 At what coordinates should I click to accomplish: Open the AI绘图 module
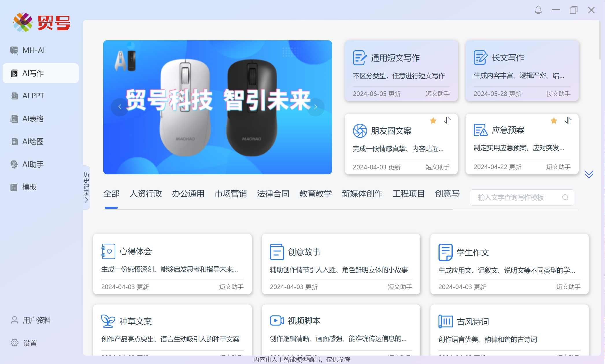[x=40, y=141]
